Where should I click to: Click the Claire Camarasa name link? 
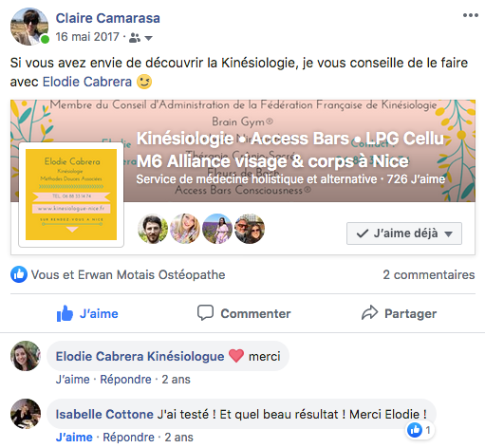pos(108,18)
